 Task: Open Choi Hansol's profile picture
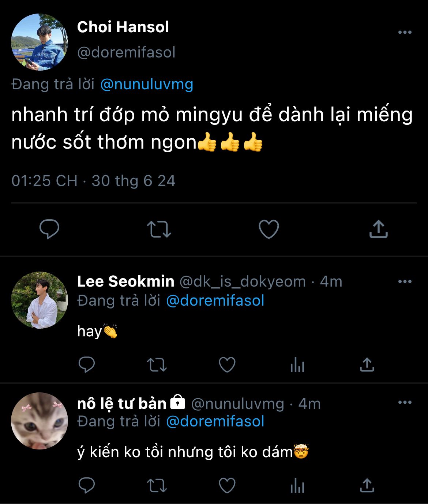(40, 42)
